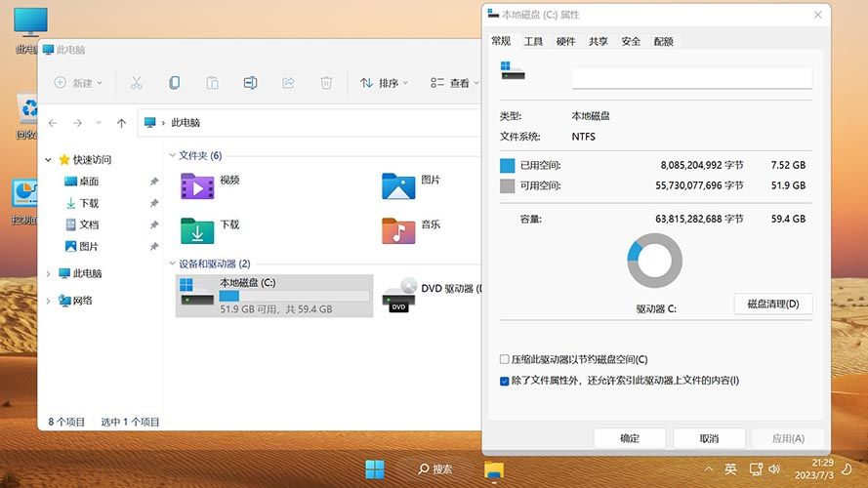Click the Copy icon in Explorer toolbar
Screen dimensions: 868x488
coord(175,83)
